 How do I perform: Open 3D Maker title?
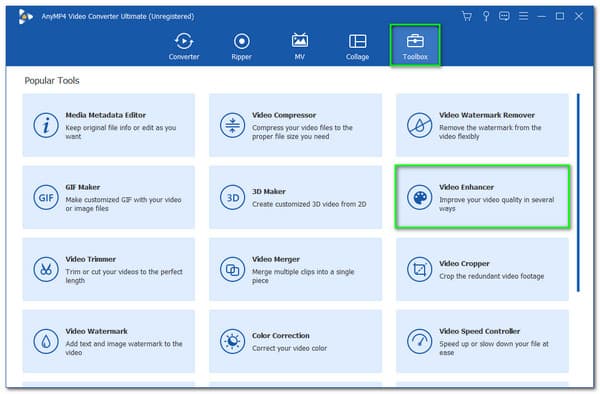(x=269, y=191)
